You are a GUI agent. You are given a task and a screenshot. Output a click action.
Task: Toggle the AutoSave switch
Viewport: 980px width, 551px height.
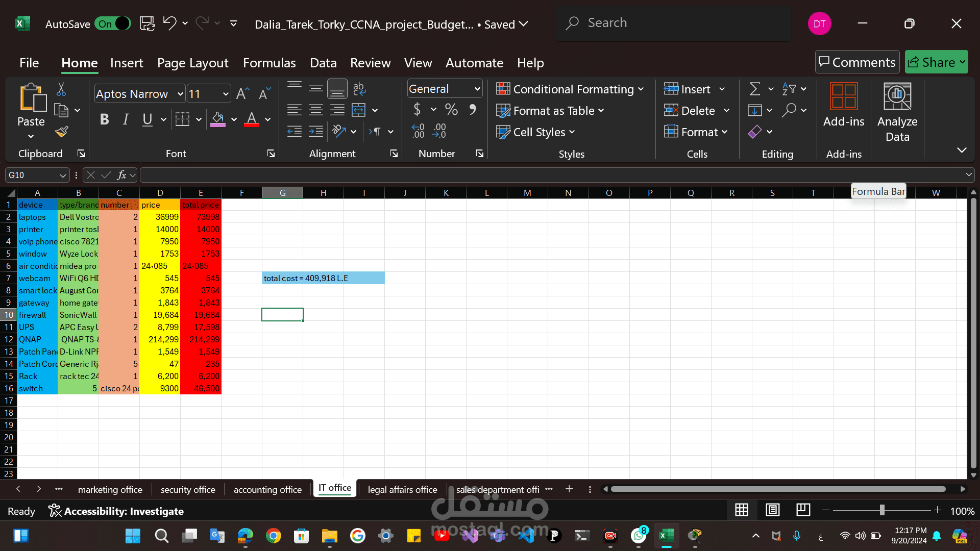(x=113, y=23)
